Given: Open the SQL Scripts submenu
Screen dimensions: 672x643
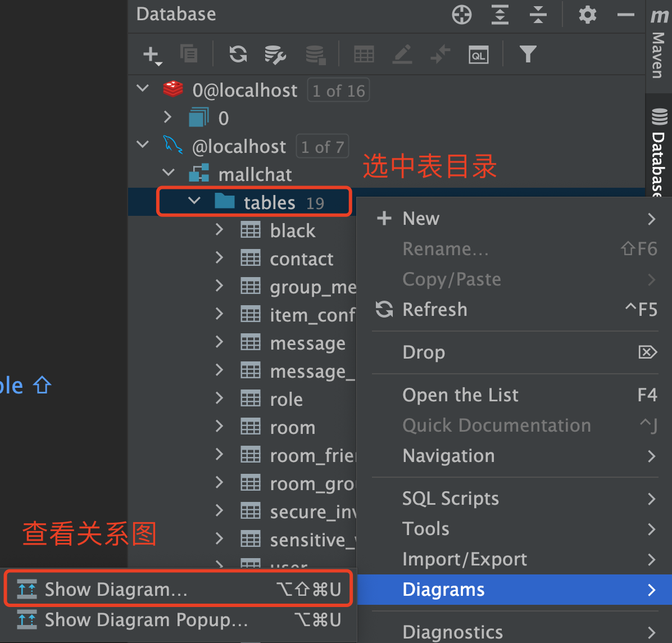Looking at the screenshot, I should [515, 499].
